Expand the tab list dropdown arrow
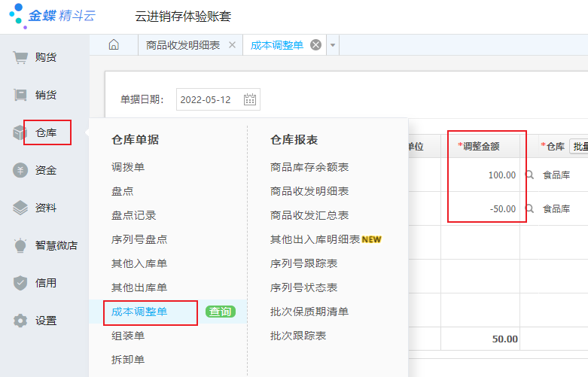 click(x=333, y=45)
